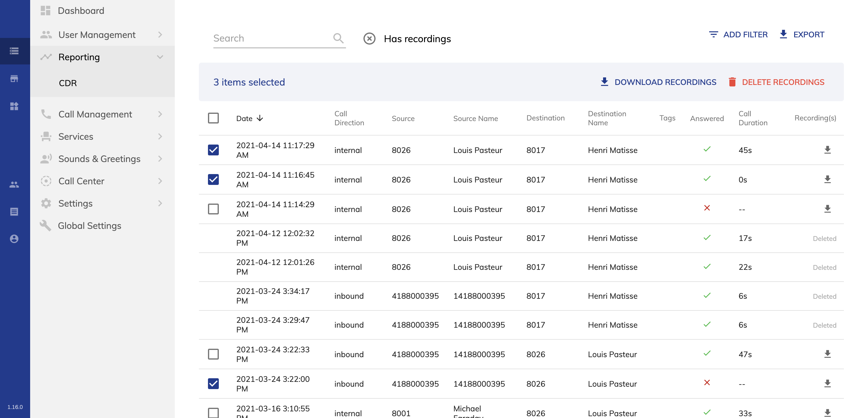The image size is (868, 418).
Task: Remove the Has recordings filter
Action: [x=369, y=39]
